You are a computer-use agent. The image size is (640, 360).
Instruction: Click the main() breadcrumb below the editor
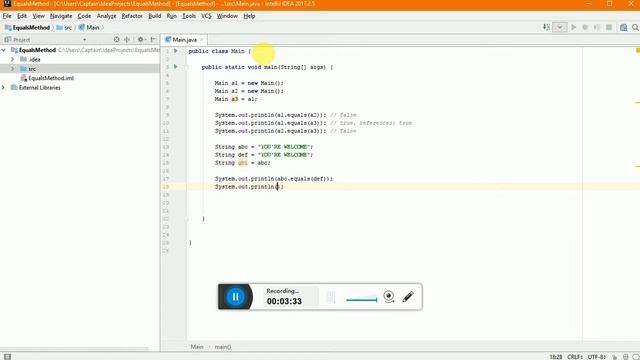point(222,347)
